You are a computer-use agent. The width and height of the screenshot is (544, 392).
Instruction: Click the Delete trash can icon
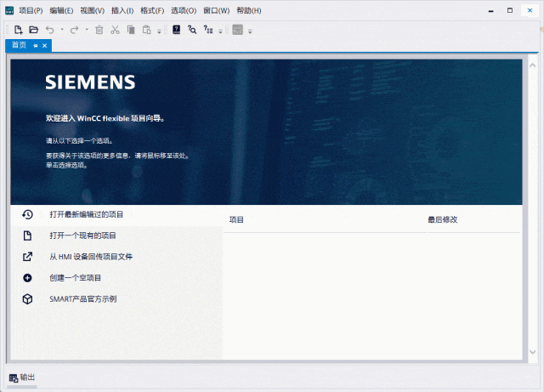click(x=99, y=30)
